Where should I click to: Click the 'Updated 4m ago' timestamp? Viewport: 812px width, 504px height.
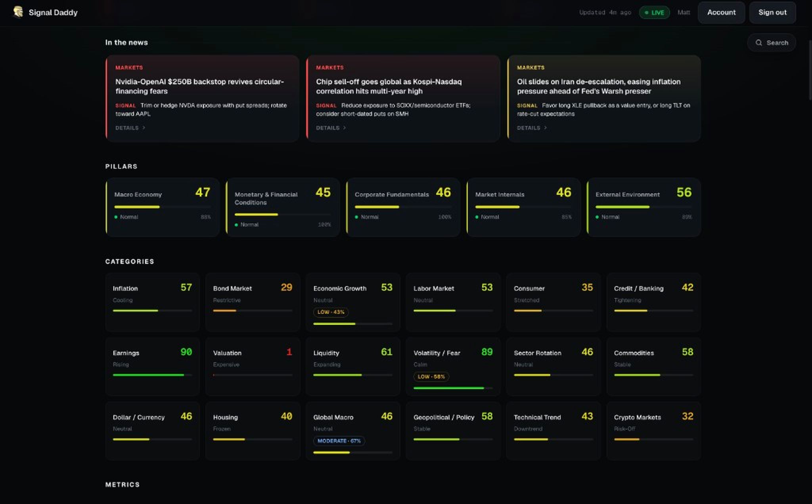605,13
